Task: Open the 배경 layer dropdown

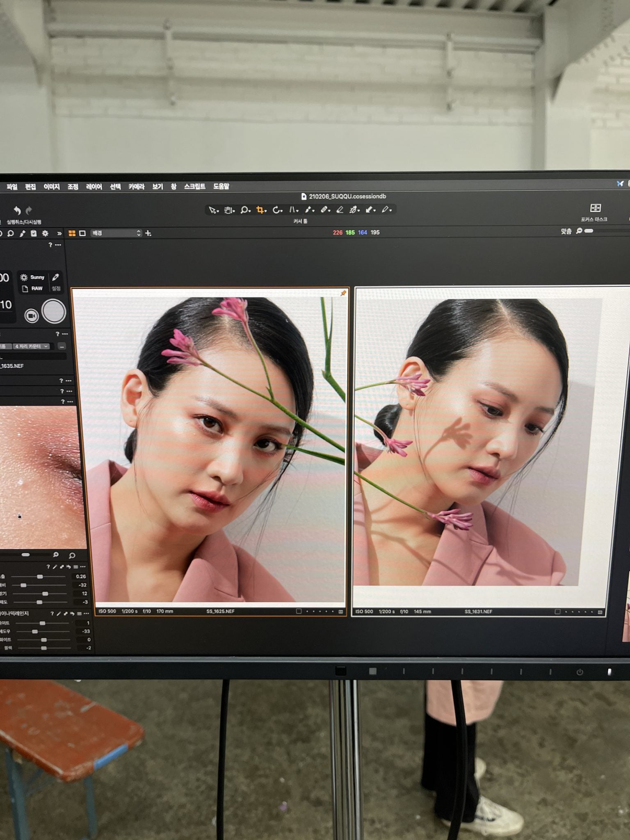Action: point(116,233)
